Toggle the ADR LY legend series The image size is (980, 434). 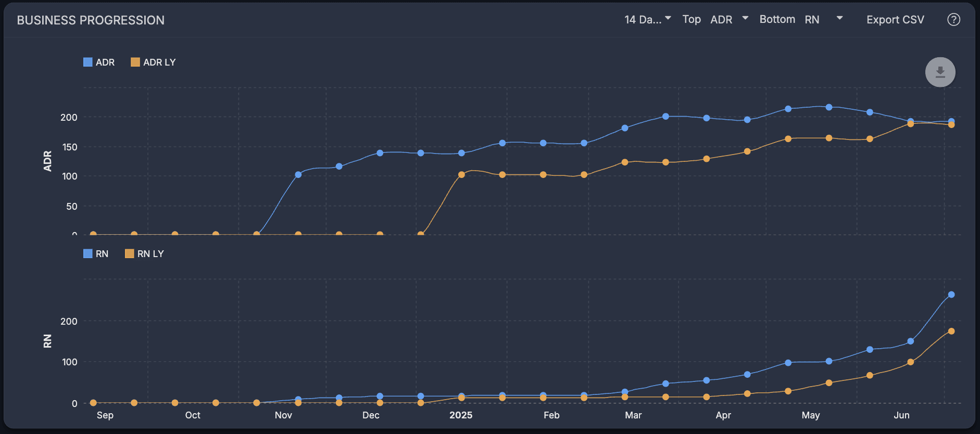tap(153, 62)
